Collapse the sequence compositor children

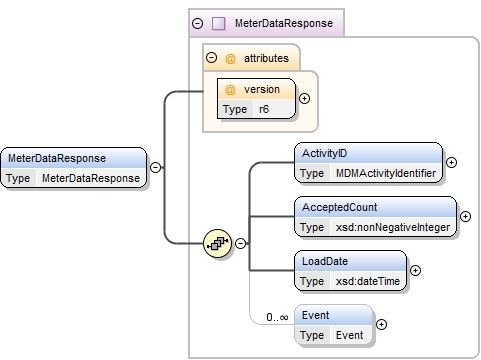[x=241, y=243]
